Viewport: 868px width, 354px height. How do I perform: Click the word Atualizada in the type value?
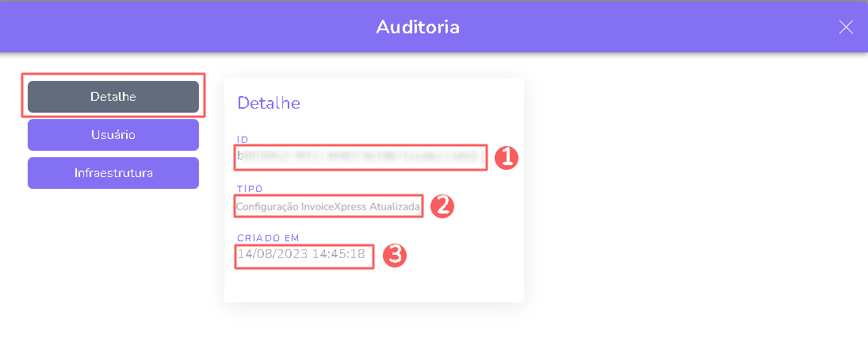pyautogui.click(x=395, y=206)
